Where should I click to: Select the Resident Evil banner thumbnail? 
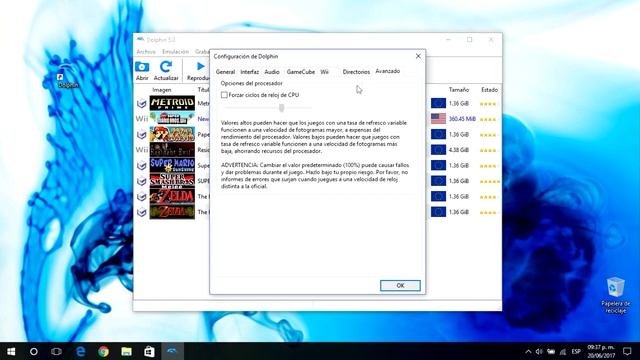coord(172,150)
